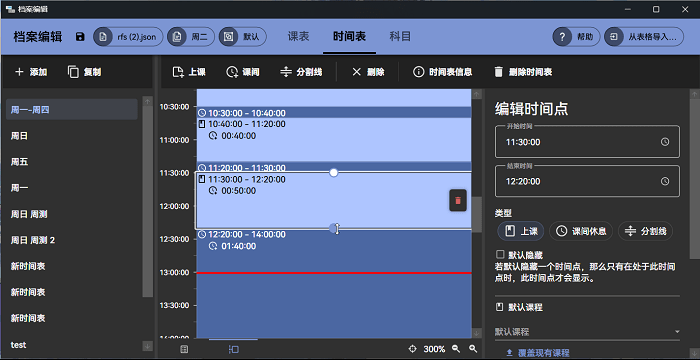
Task: Set type to 课间休息
Action: point(581,231)
